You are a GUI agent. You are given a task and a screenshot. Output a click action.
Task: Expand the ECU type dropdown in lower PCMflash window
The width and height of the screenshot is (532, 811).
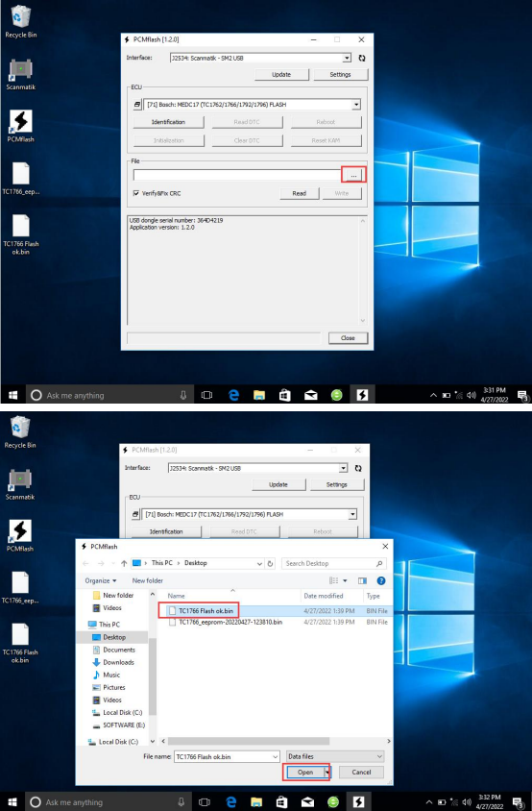[x=352, y=515]
